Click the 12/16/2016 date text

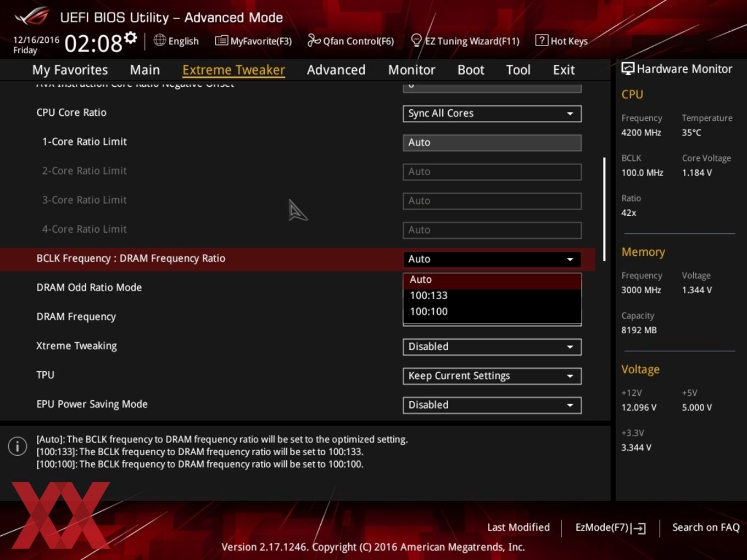(x=36, y=40)
